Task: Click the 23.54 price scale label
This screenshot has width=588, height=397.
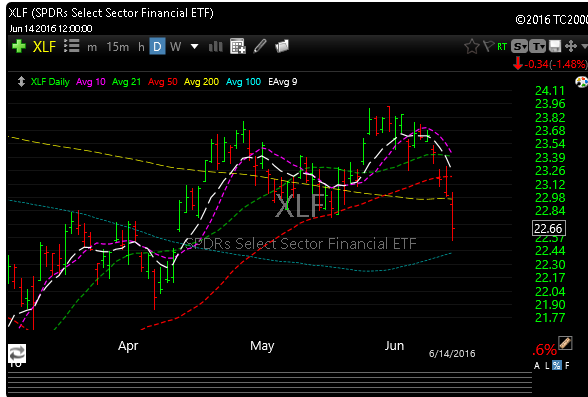Action: tap(550, 144)
